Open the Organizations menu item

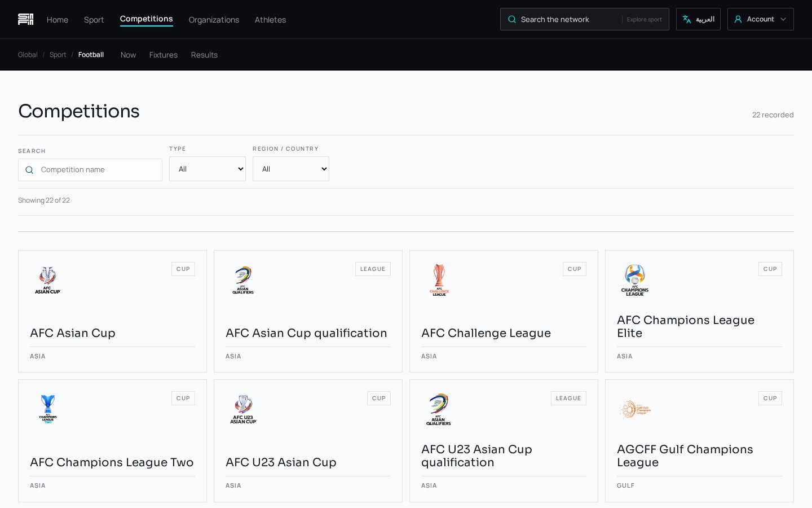click(214, 20)
